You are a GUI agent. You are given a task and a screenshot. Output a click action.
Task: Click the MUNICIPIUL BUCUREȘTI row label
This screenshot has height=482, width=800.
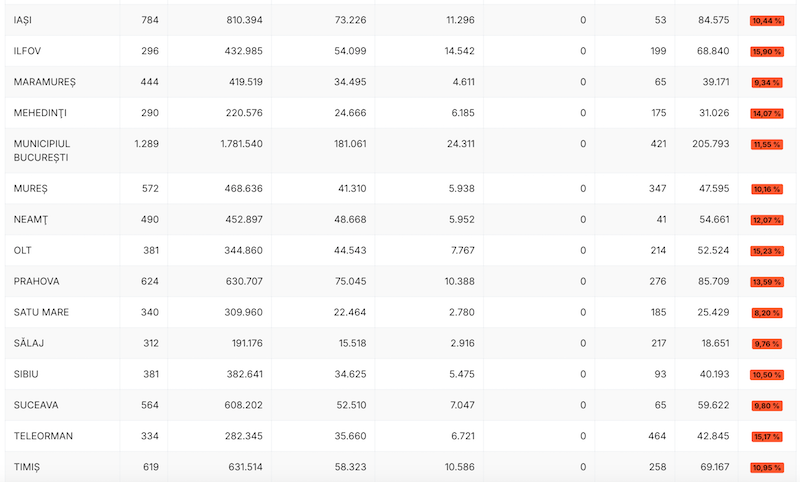(42, 150)
